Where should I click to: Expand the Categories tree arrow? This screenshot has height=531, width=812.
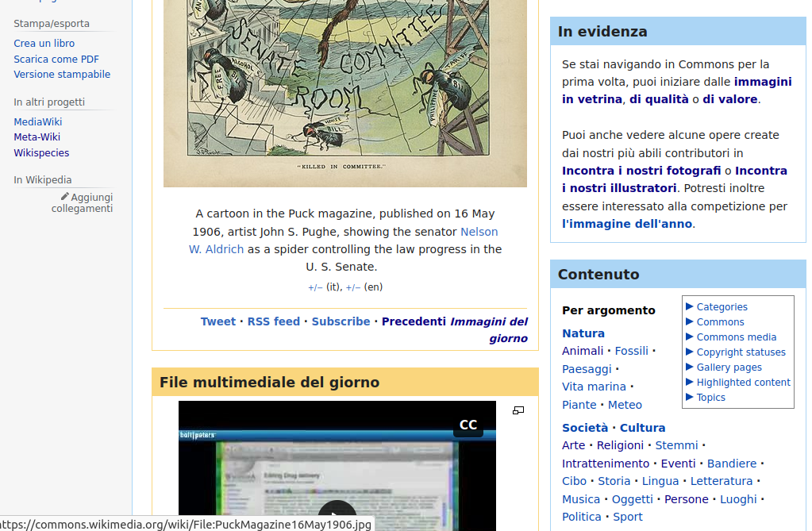(689, 306)
